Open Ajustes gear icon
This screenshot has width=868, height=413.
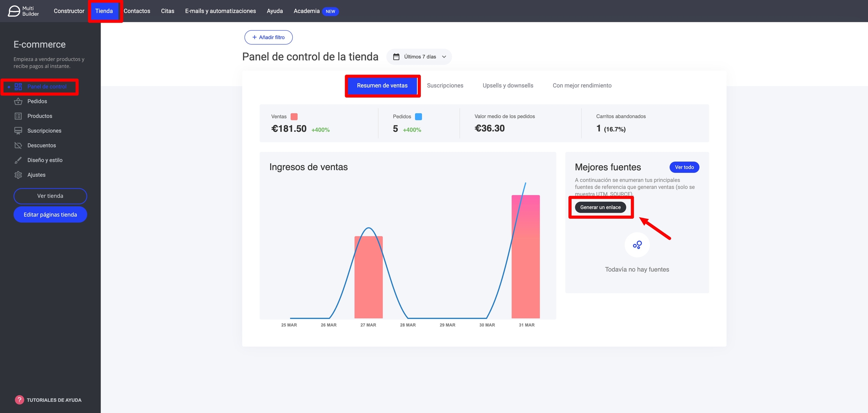coord(18,175)
